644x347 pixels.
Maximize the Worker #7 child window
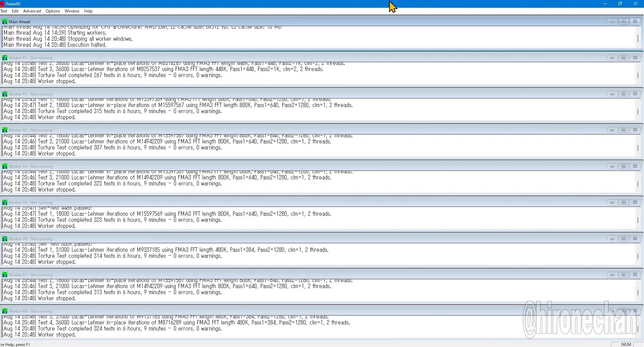point(623,275)
